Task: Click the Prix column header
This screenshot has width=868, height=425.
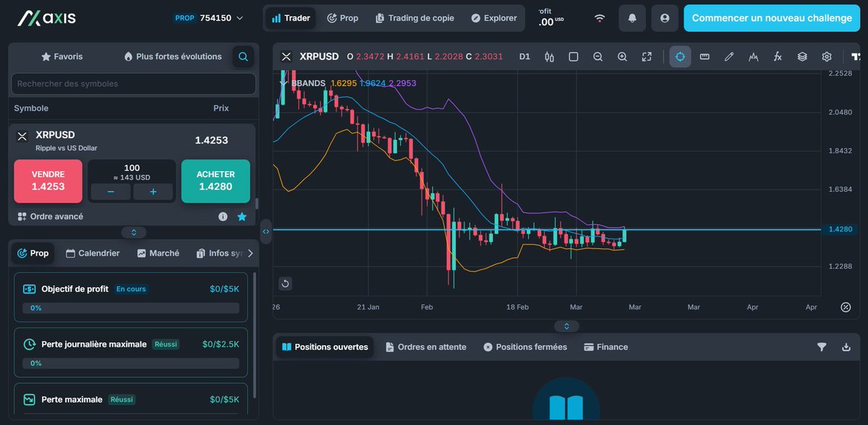Action: [221, 109]
